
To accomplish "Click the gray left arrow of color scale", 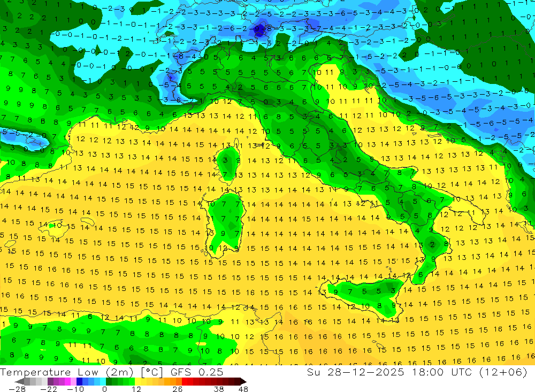I will coord(19,381).
